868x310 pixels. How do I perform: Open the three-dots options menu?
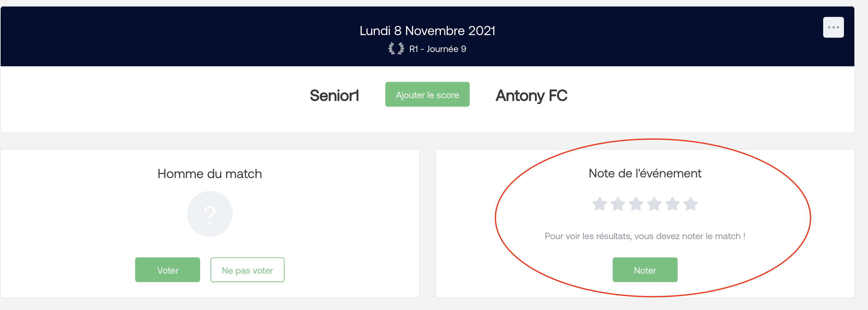[833, 27]
